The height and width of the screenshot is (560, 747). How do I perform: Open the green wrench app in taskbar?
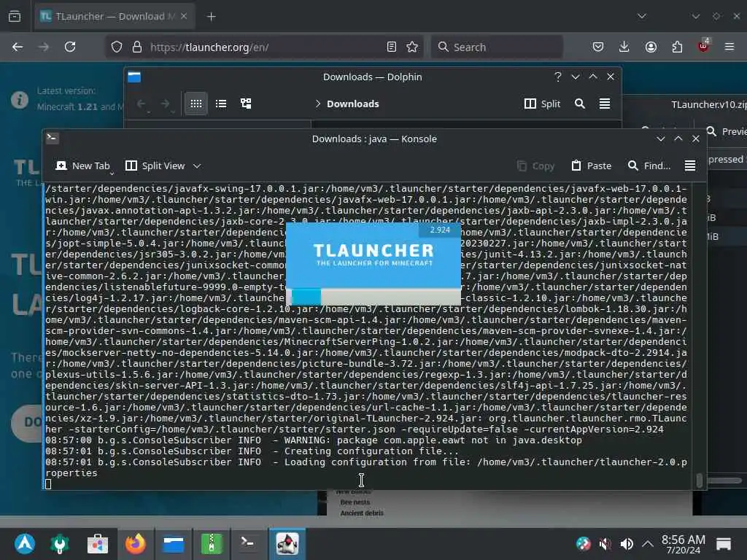tap(60, 543)
